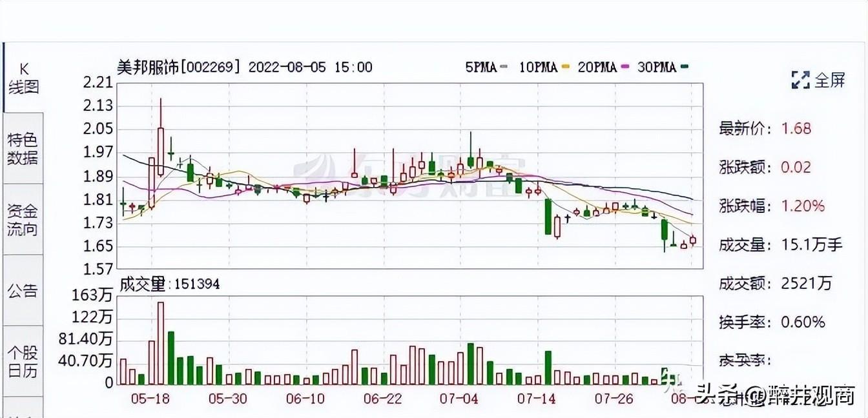Click the 最新价 value 1.68

796,128
